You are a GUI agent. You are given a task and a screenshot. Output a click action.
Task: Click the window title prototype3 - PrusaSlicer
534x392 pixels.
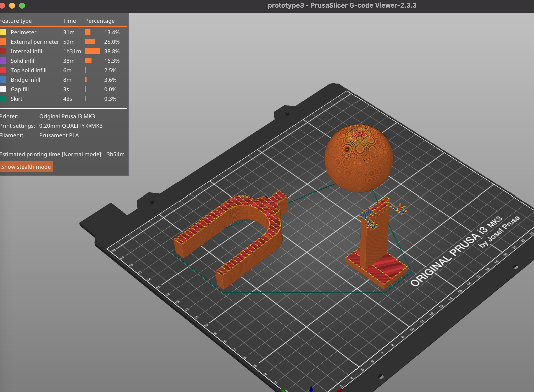pos(342,5)
